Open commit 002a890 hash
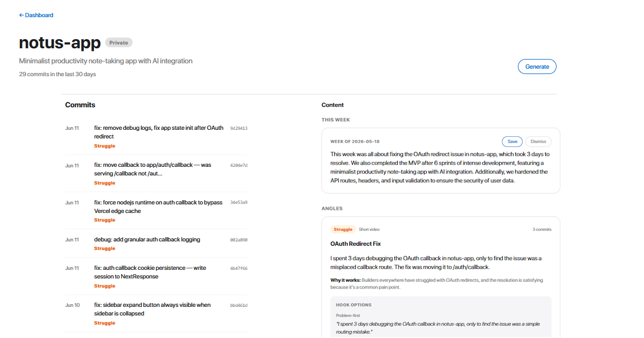This screenshot has height=338, width=644. pos(239,239)
